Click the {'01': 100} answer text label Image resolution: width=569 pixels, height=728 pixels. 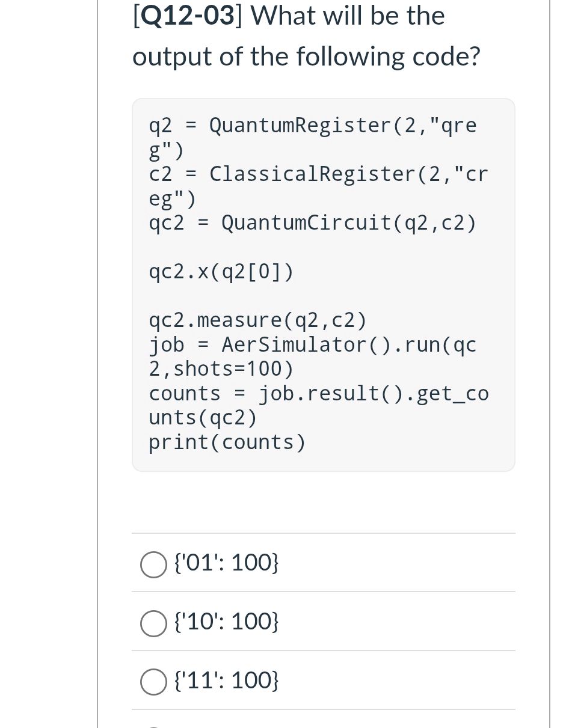226,563
